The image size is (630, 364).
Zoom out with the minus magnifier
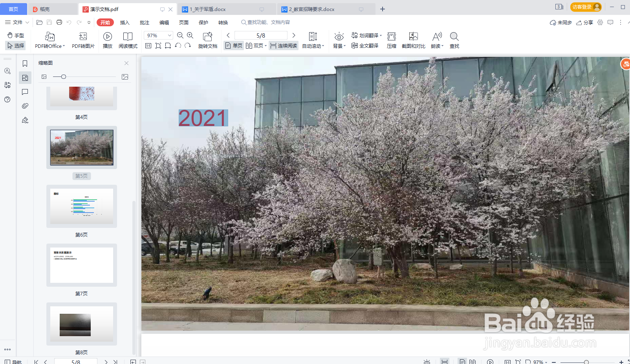(180, 35)
